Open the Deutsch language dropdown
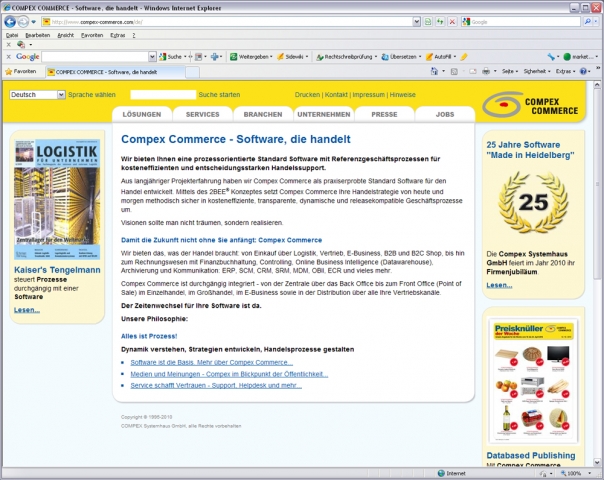604x480 pixels. [x=36, y=94]
